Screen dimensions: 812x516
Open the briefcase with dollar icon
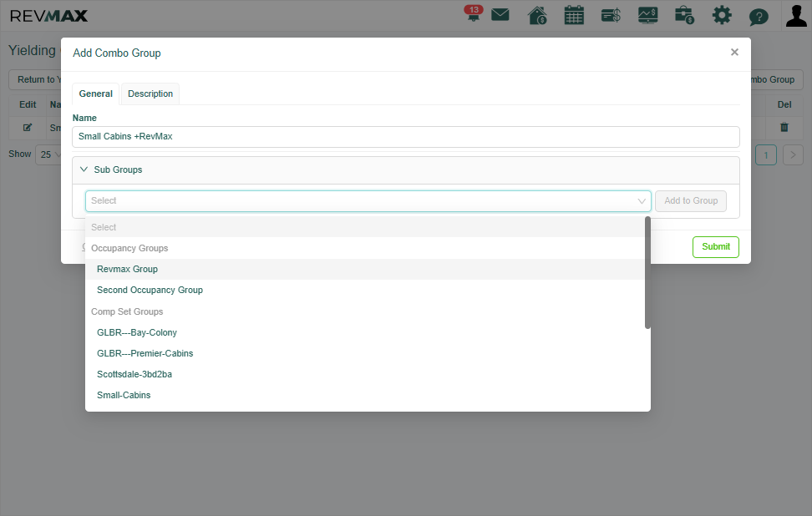(x=685, y=15)
